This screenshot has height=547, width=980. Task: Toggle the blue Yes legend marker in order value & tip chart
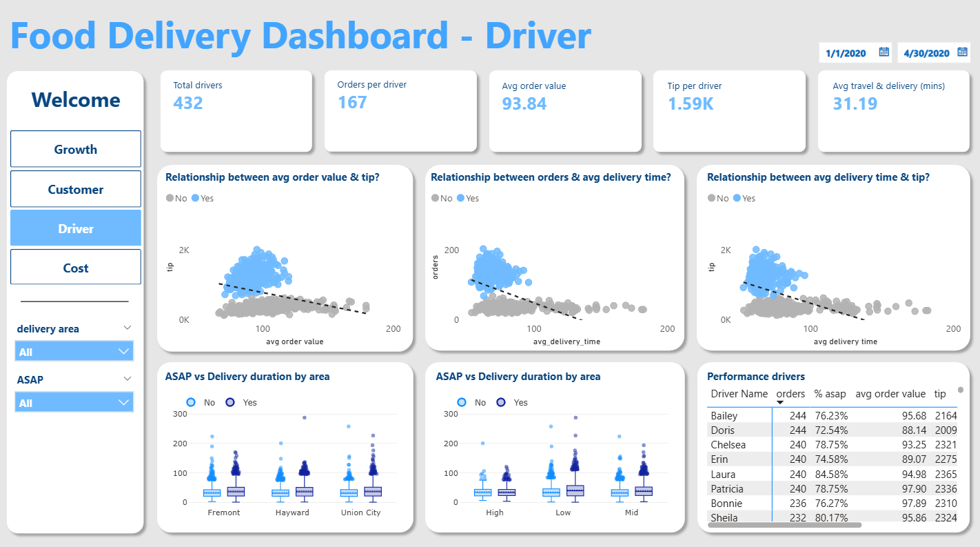click(x=196, y=198)
